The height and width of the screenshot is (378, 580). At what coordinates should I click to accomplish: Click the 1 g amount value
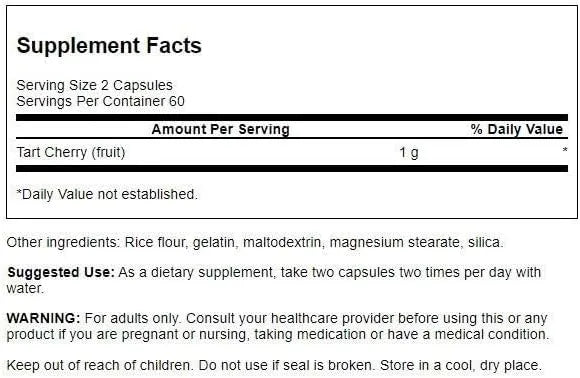tap(409, 152)
